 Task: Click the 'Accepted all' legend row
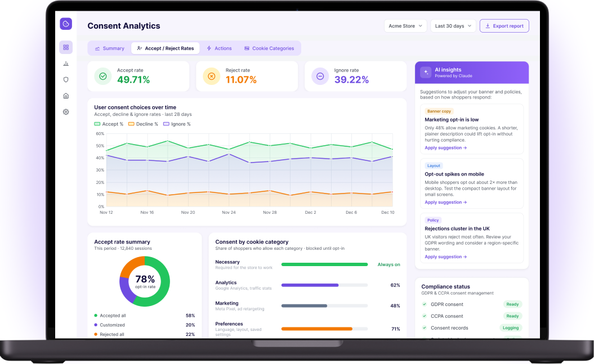145,316
